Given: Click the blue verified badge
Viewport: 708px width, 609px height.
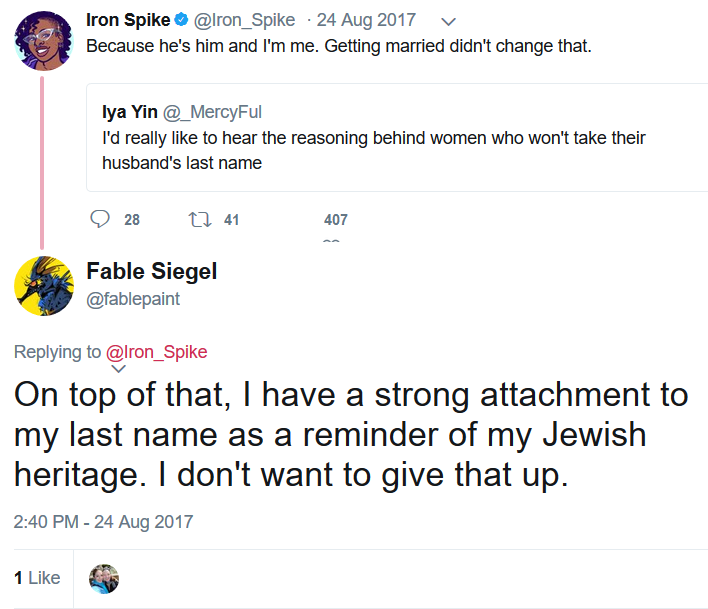Looking at the screenshot, I should tap(182, 19).
